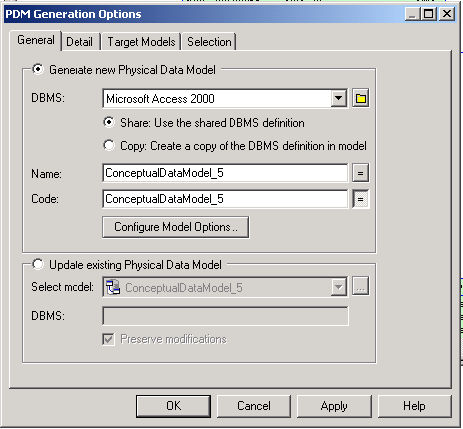The width and height of the screenshot is (463, 429).
Task: Select Generate new Physical Data Model option
Action: (x=38, y=69)
